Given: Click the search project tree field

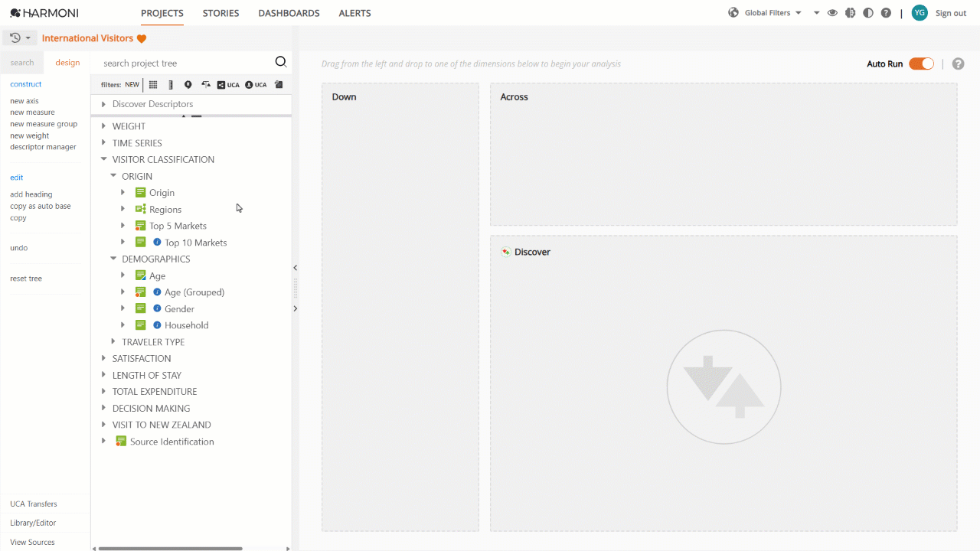Looking at the screenshot, I should 184,63.
